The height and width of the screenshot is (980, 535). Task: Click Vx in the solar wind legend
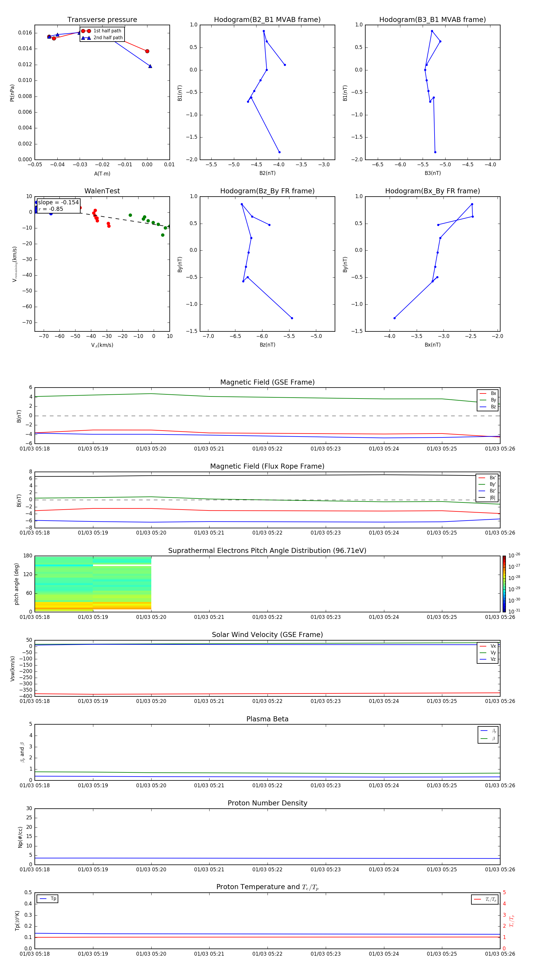488,647
